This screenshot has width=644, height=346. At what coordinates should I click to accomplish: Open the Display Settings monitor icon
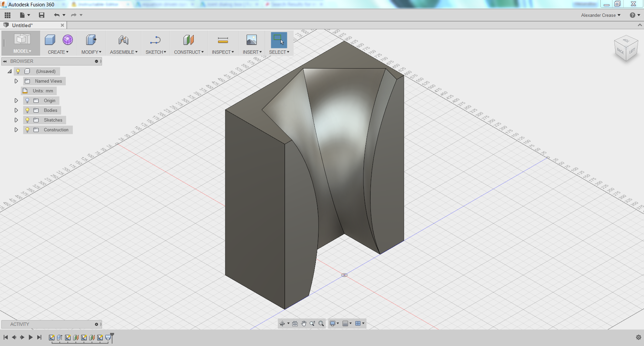pyautogui.click(x=333, y=323)
